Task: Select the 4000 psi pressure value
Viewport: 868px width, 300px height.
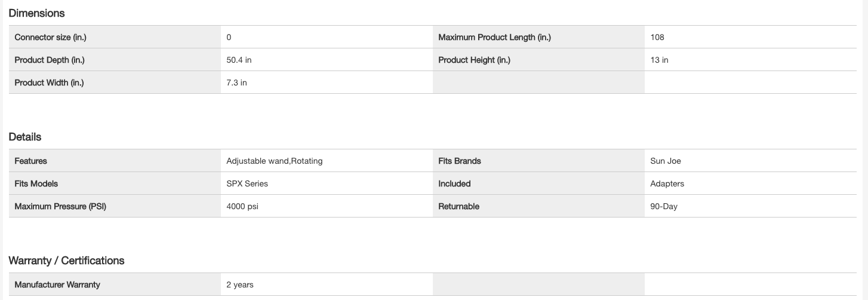Action: pos(242,206)
